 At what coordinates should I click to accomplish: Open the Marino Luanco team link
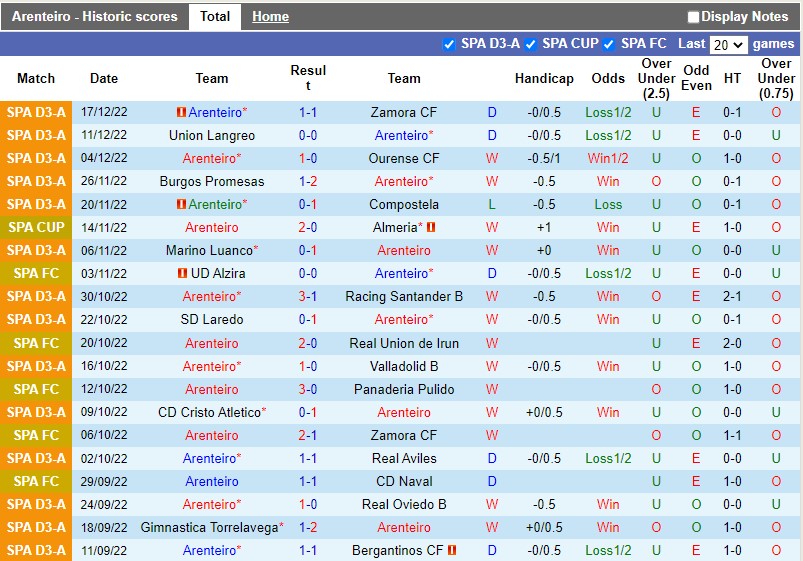(x=209, y=250)
